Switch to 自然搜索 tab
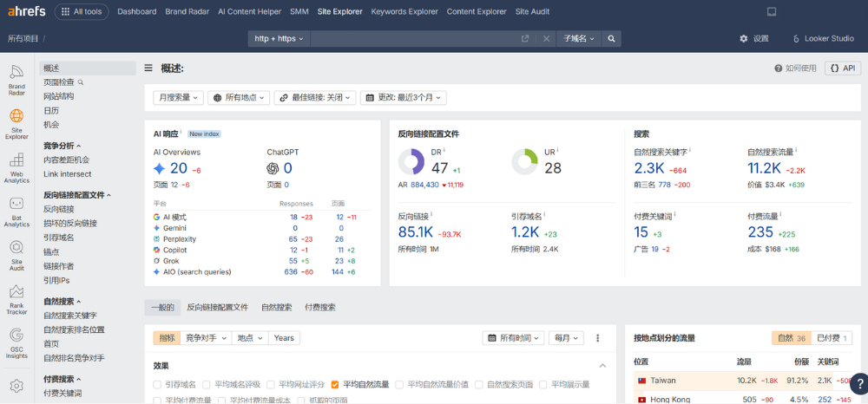 tap(276, 308)
